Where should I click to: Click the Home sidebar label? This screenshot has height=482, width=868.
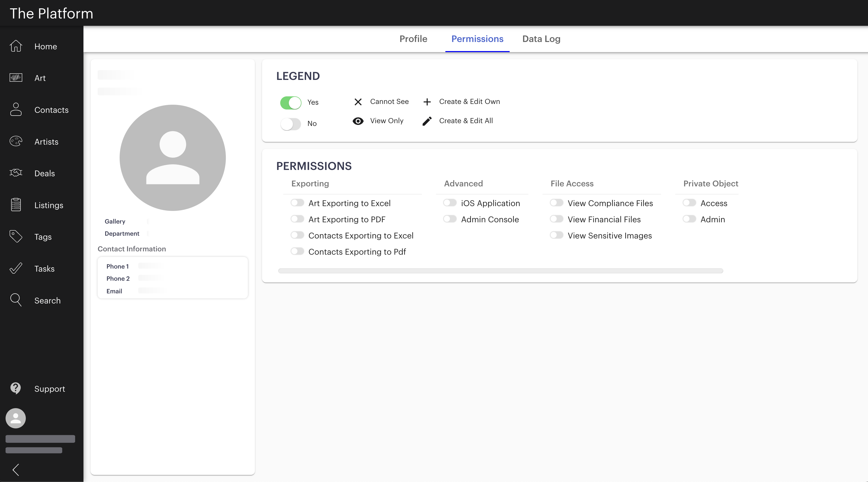coord(46,47)
